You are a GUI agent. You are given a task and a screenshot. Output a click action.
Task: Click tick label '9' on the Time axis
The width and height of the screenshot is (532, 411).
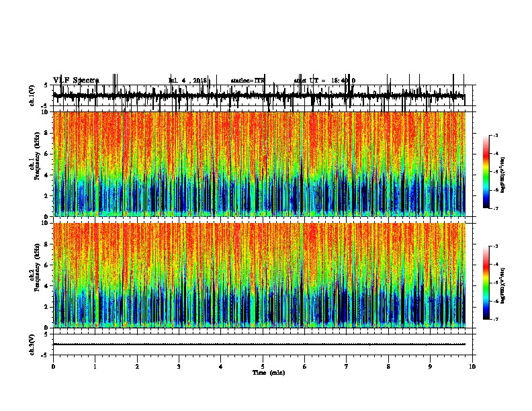(x=430, y=367)
